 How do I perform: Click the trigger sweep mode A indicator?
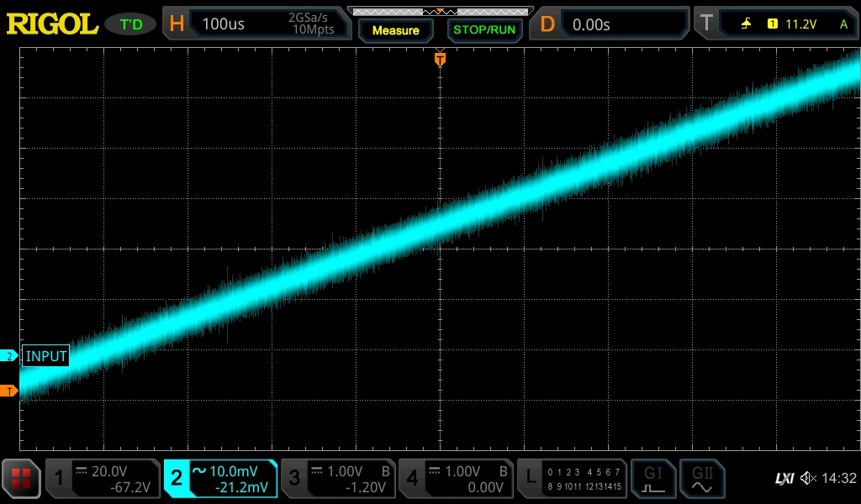tap(843, 24)
